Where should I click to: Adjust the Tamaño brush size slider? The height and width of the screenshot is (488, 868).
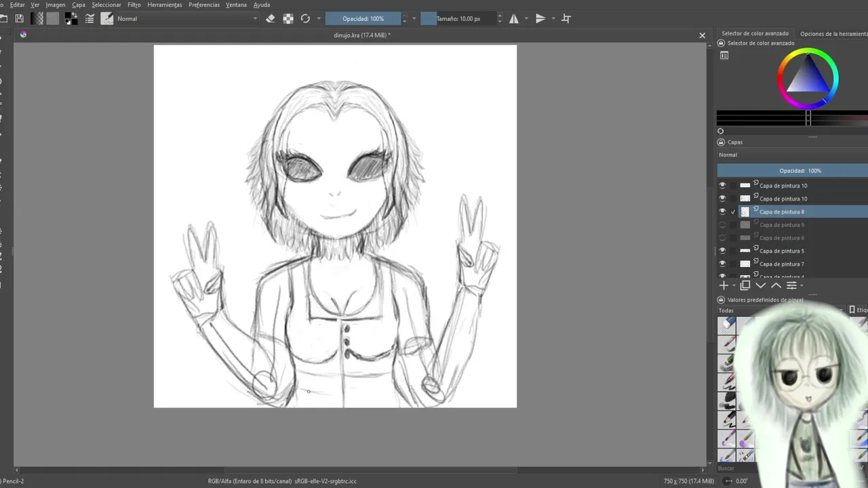(x=458, y=19)
